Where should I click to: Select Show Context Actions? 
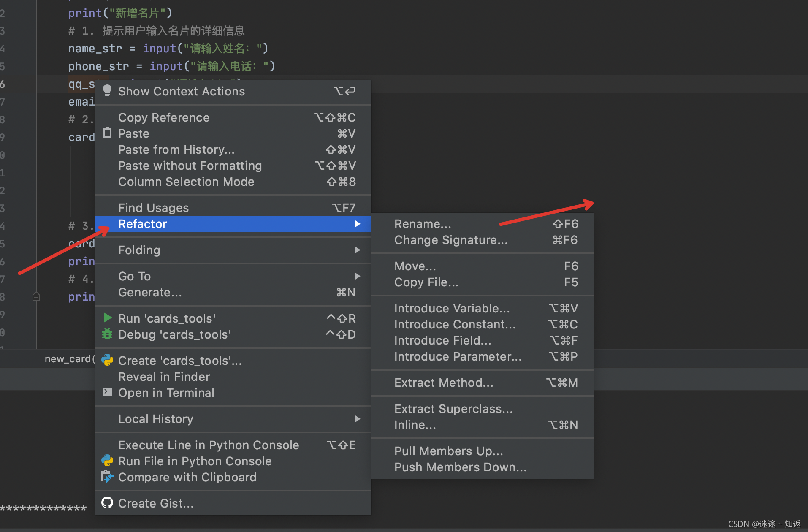pos(233,91)
